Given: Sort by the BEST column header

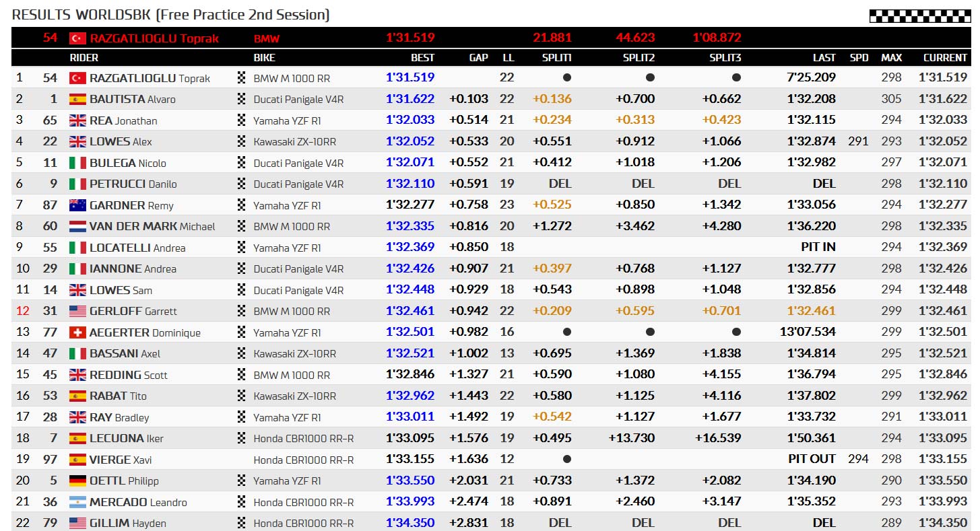Looking at the screenshot, I should 422,58.
